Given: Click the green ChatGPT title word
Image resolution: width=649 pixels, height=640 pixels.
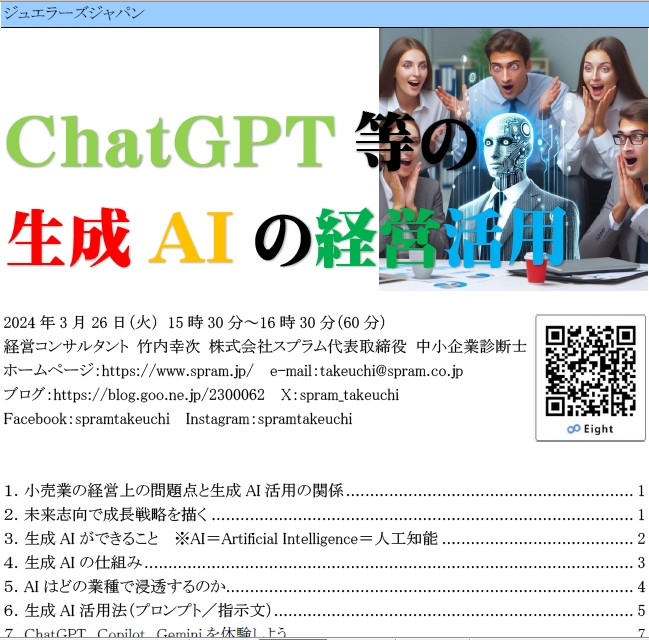Looking at the screenshot, I should click(x=170, y=141).
